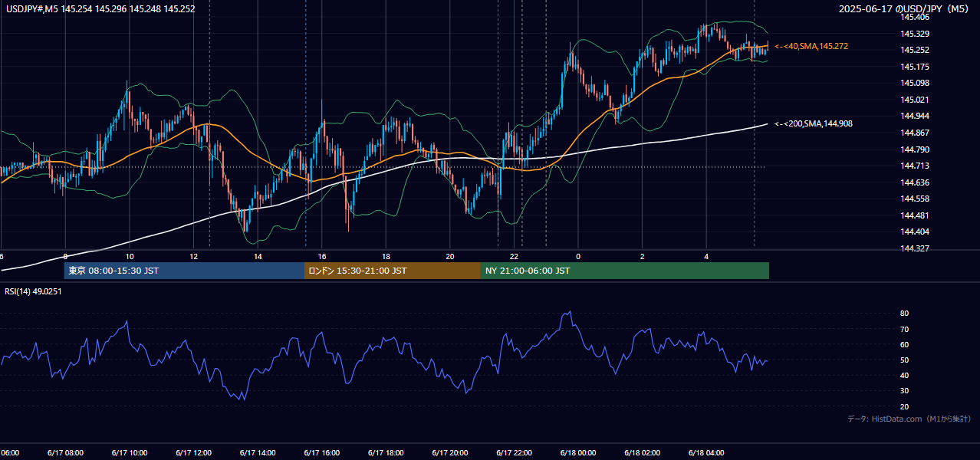Screen dimensions: 980x460
Task: Select the <-<40,SMA,145.272 orange label
Action: point(811,47)
